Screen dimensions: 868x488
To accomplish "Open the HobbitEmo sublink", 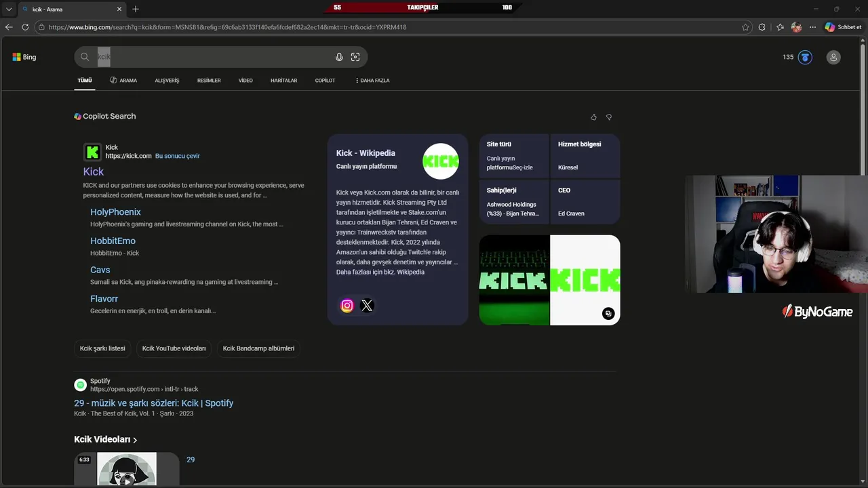I will pos(113,241).
